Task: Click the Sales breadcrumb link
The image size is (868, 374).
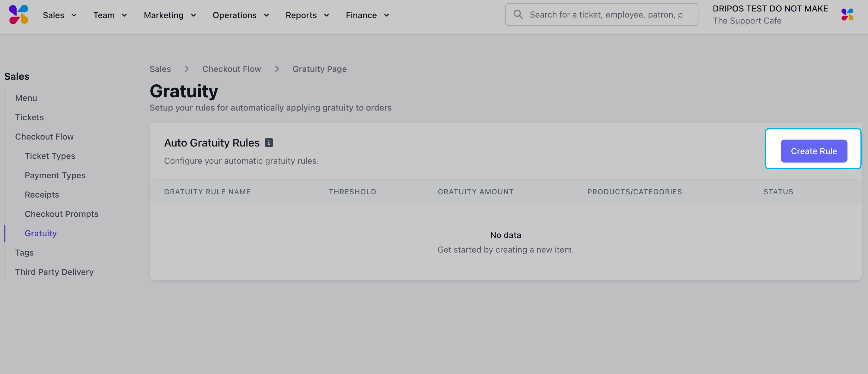Action: click(x=160, y=69)
